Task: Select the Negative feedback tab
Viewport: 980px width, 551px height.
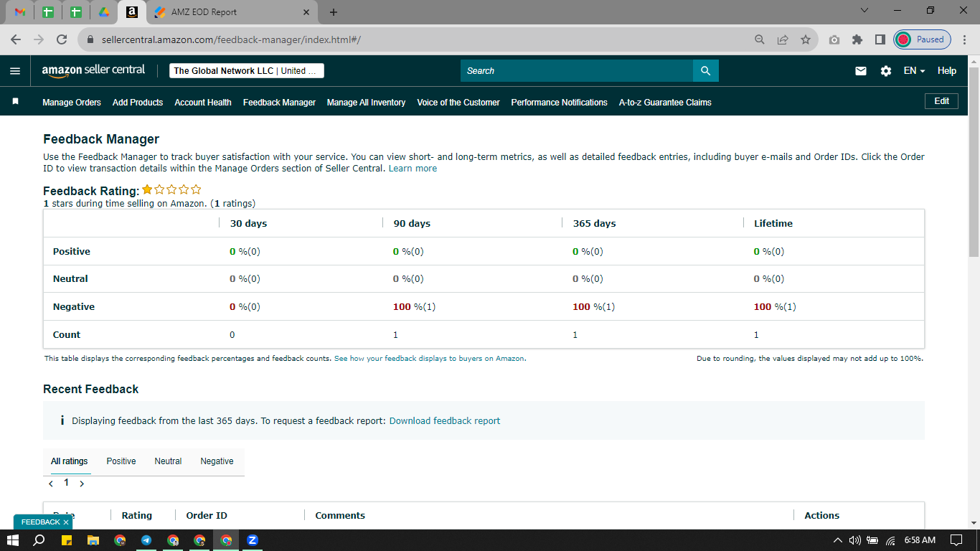Action: pyautogui.click(x=217, y=461)
